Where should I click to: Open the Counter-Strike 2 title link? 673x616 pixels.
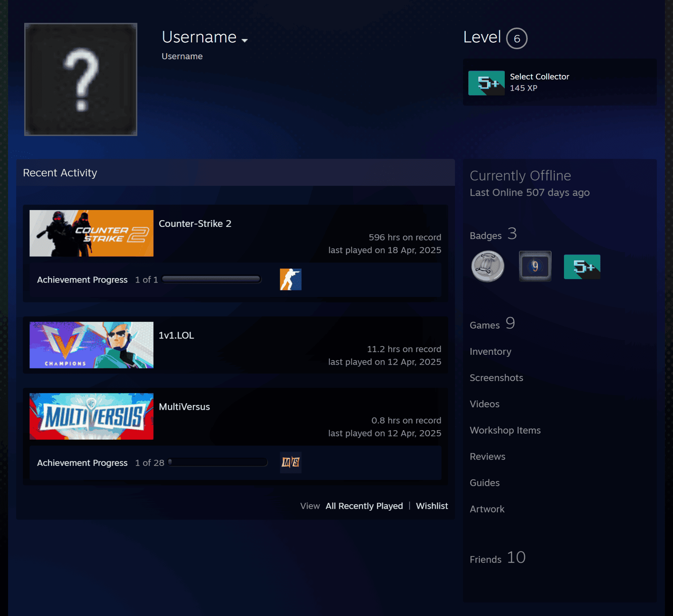click(x=195, y=224)
